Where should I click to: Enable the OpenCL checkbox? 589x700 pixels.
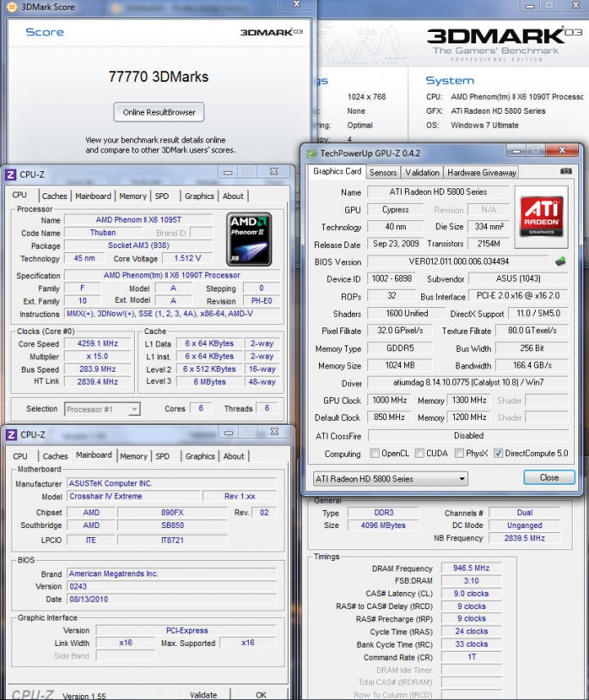pyautogui.click(x=374, y=453)
